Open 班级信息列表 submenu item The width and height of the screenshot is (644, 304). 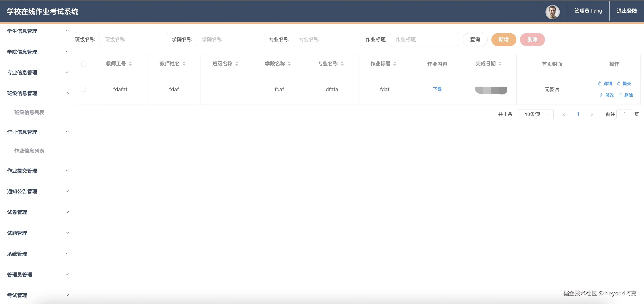click(29, 112)
